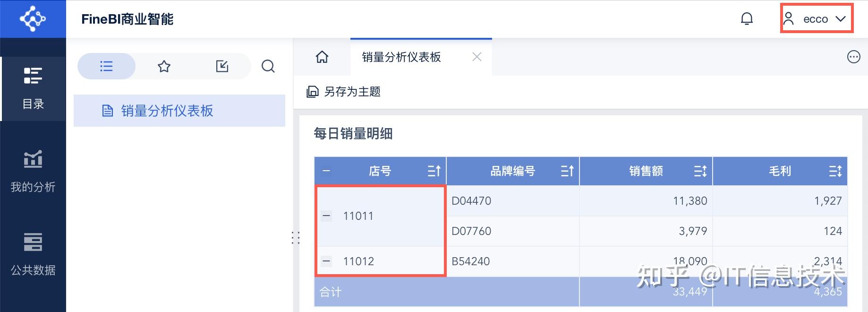Open 公共数据 in the sidebar
The height and width of the screenshot is (312, 868).
[33, 255]
